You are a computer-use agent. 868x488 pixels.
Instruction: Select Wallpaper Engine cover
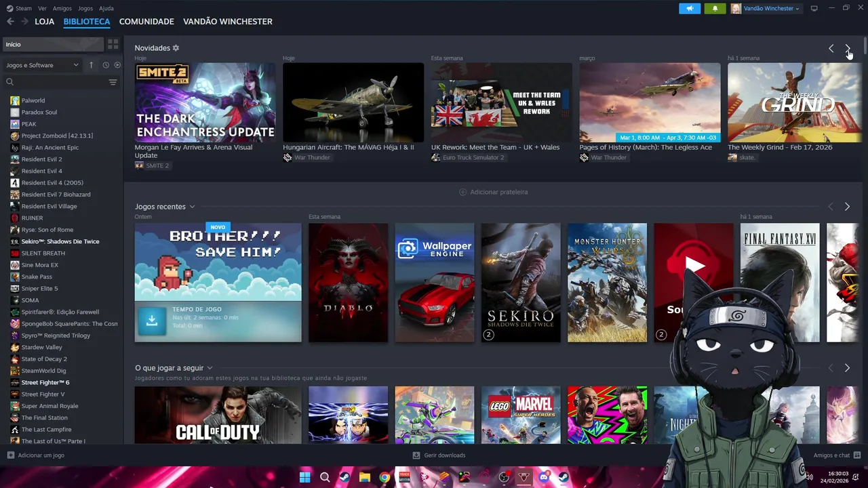point(435,283)
